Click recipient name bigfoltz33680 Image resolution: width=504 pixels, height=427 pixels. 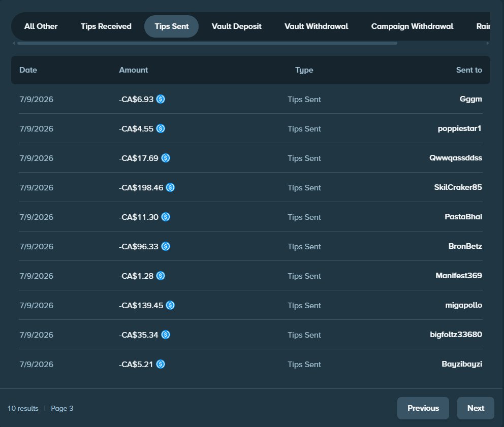[x=456, y=335]
